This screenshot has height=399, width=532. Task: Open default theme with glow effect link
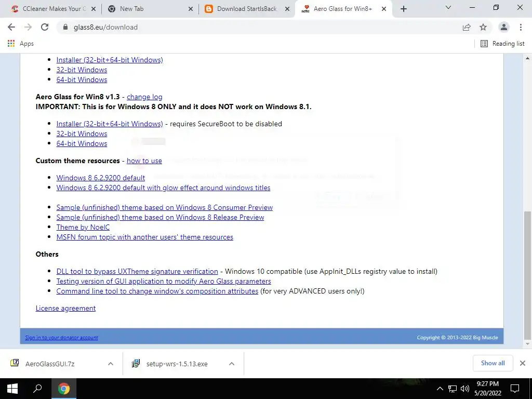(163, 188)
